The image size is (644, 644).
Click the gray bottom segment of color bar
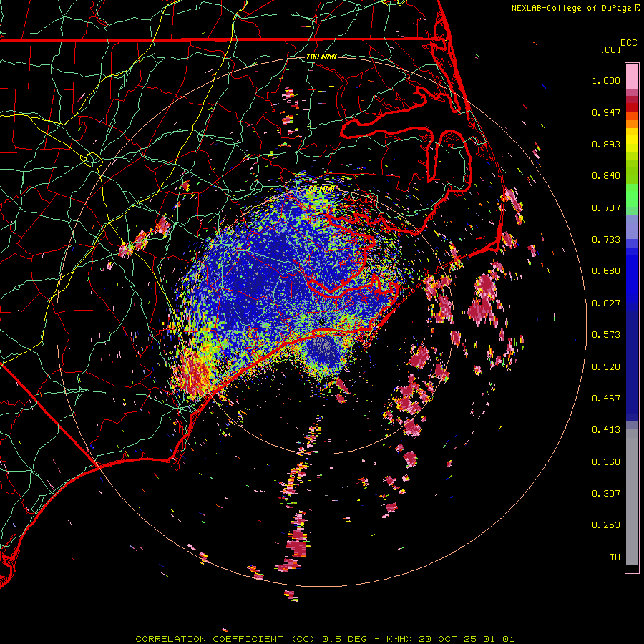tap(632, 497)
